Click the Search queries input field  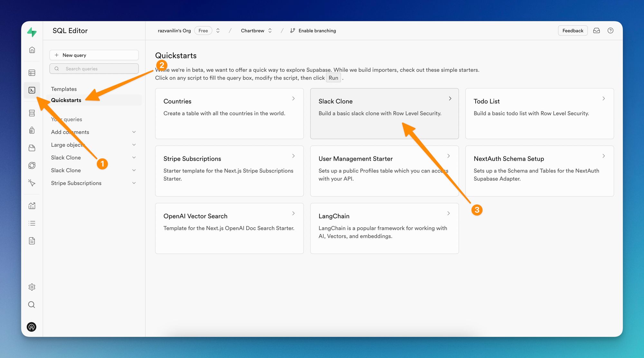[94, 68]
